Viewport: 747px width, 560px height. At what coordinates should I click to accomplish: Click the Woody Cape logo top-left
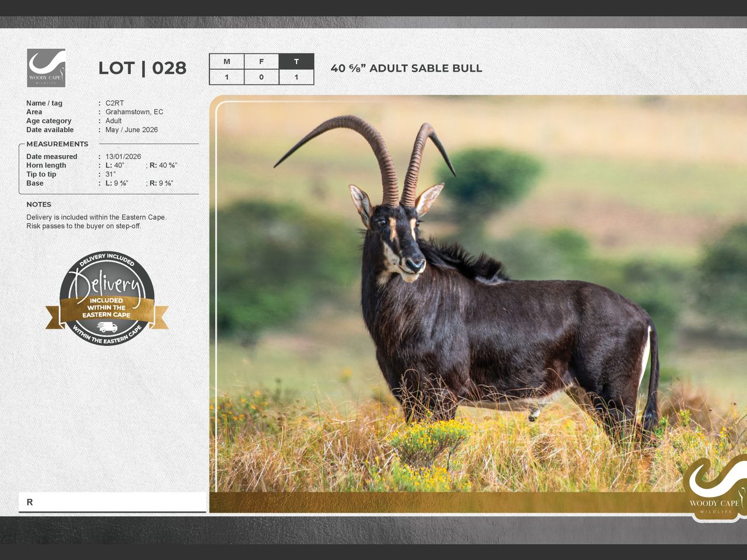tap(46, 68)
